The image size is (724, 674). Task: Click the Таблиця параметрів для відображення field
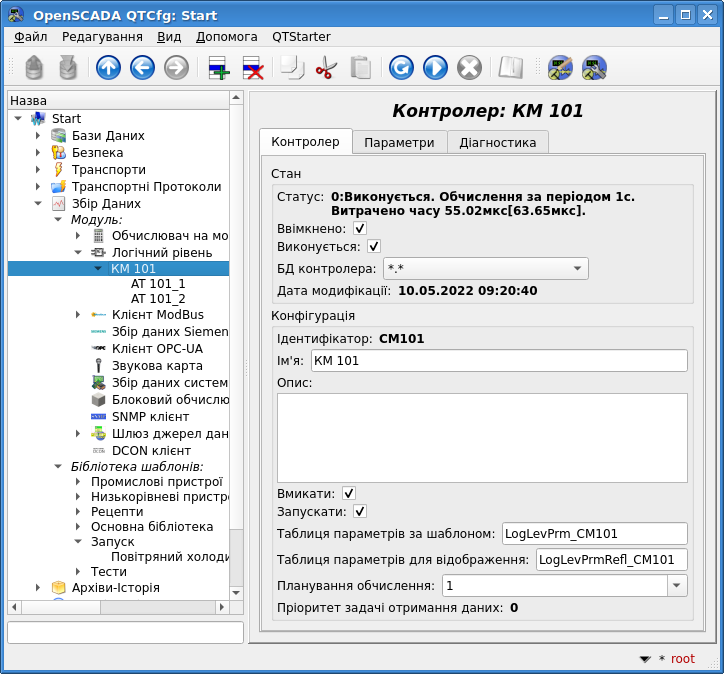pyautogui.click(x=612, y=560)
